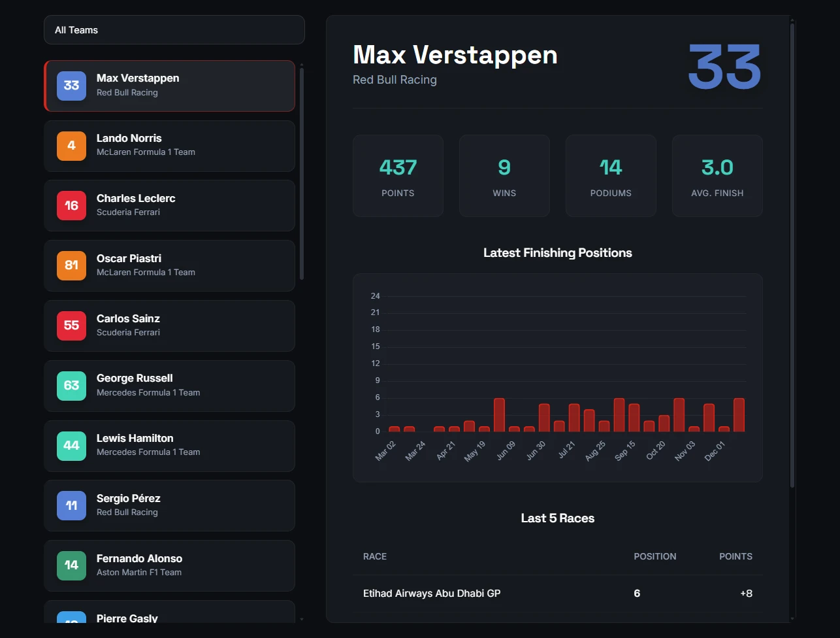Image resolution: width=840 pixels, height=638 pixels.
Task: Click Aston Martin F1 Team under Fernando Alonso
Action: pyautogui.click(x=139, y=573)
